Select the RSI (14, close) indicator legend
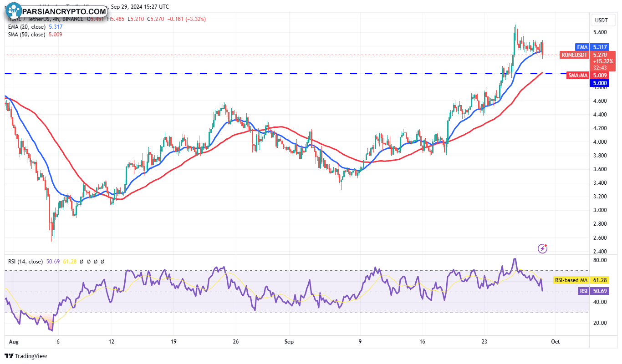Viewport: 622px width, 364px height. (x=25, y=262)
